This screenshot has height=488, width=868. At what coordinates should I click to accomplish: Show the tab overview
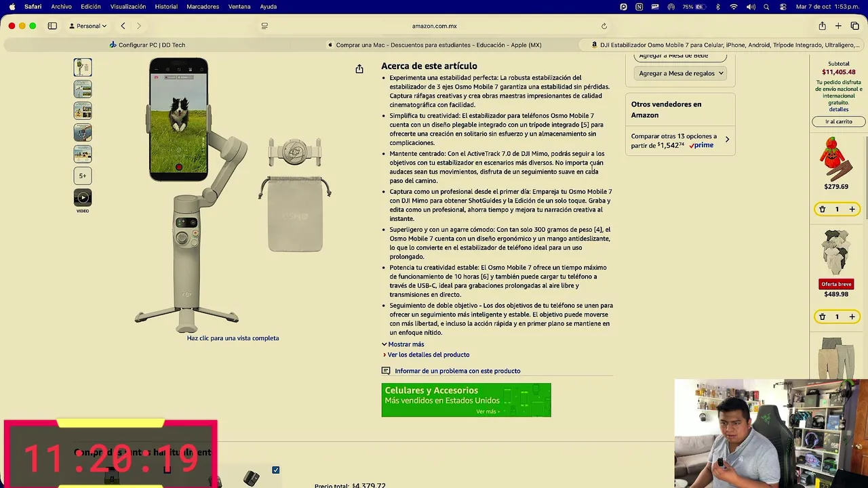[854, 26]
